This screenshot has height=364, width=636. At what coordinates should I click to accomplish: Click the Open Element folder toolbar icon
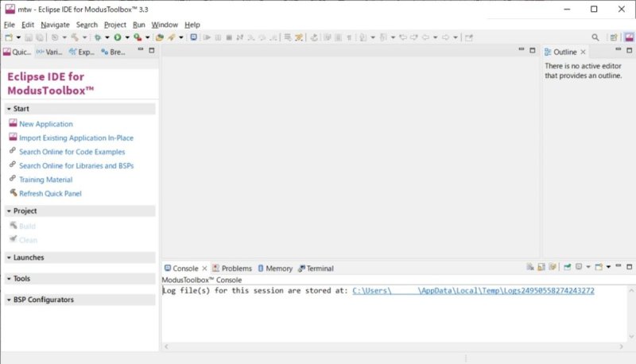(x=160, y=37)
